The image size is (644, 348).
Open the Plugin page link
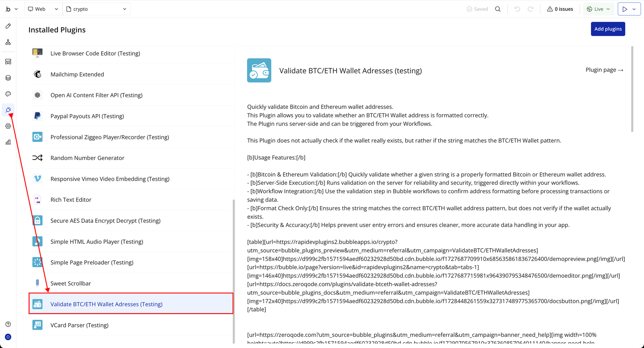tap(604, 70)
